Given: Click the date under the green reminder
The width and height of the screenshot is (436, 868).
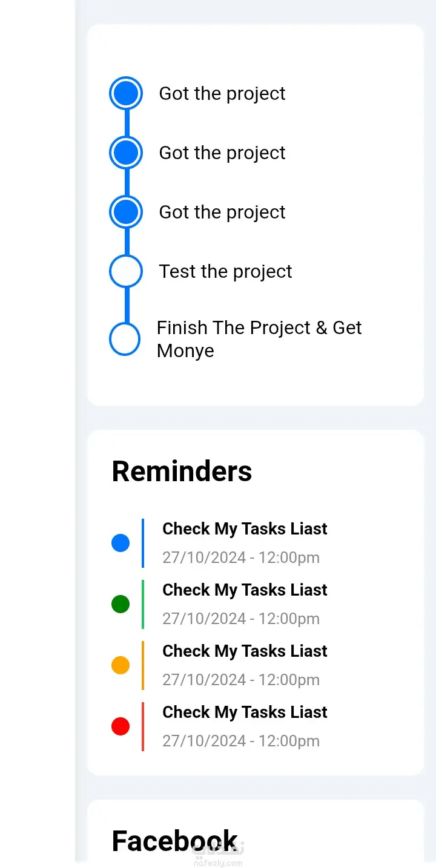Looking at the screenshot, I should pyautogui.click(x=241, y=619).
